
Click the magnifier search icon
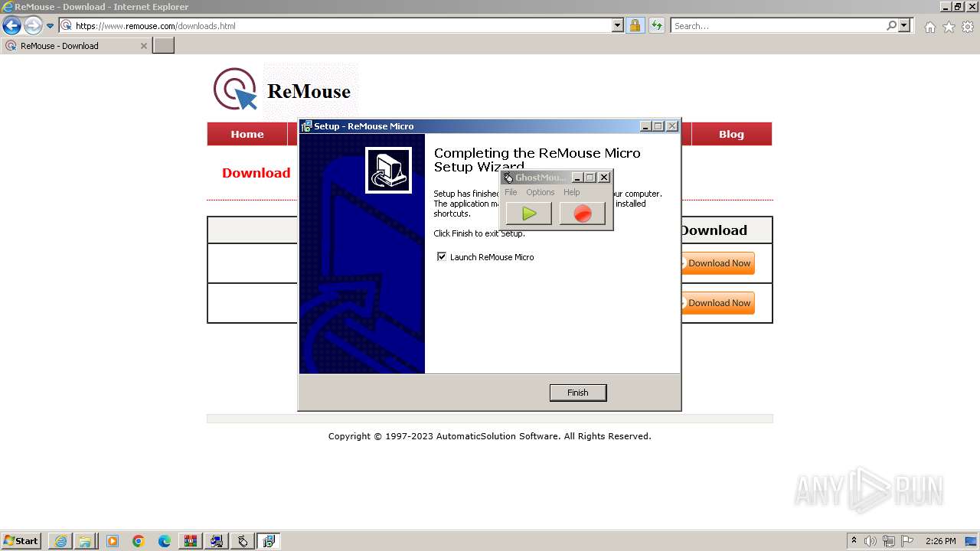pyautogui.click(x=891, y=26)
